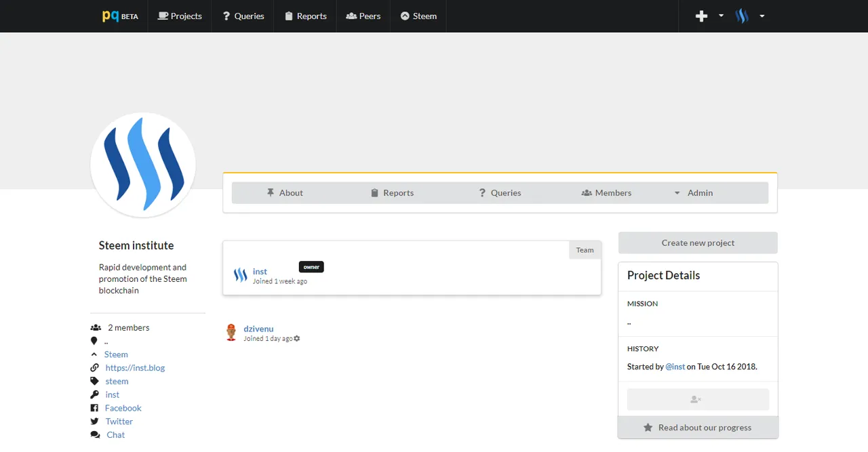Open the Twitter link
Viewport: 868px width, 452px height.
119,422
